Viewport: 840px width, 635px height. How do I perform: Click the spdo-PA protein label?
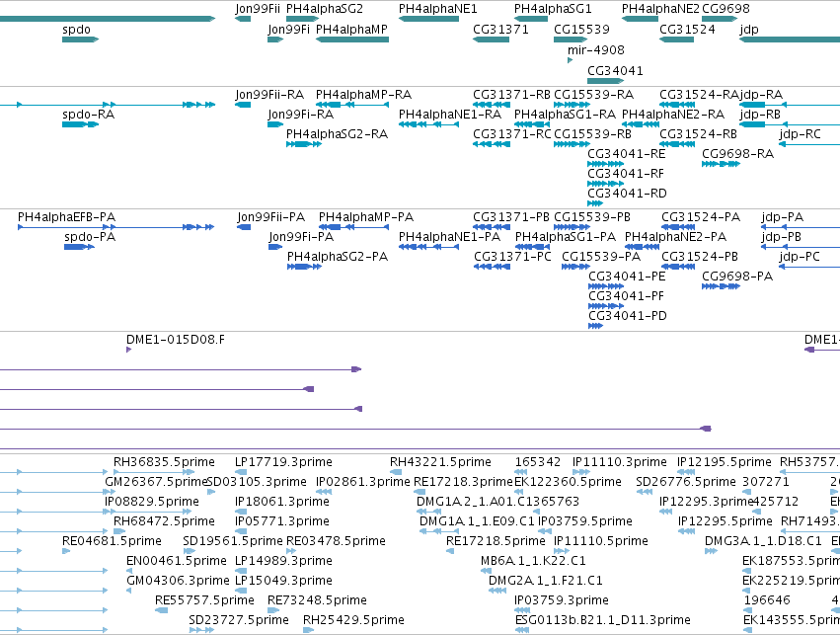tap(90, 237)
